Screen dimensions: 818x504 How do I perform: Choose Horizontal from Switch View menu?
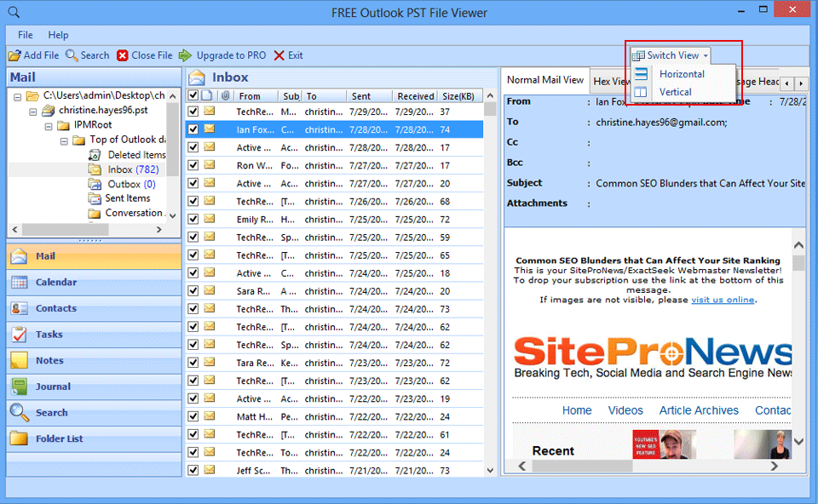[682, 74]
